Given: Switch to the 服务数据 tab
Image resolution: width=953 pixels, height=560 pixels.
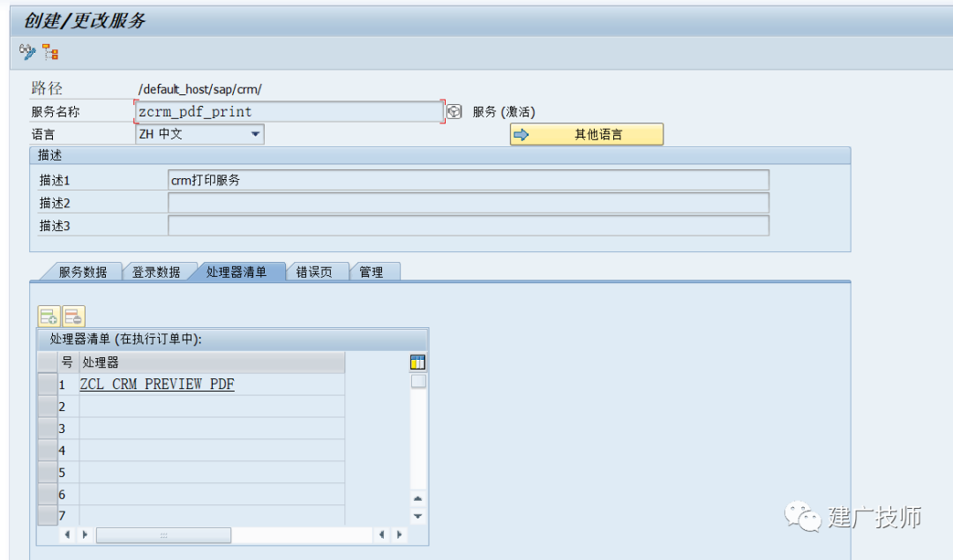Looking at the screenshot, I should point(83,273).
